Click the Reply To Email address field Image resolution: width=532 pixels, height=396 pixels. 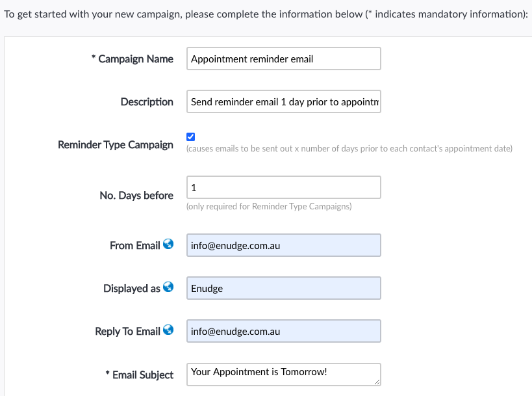click(283, 331)
